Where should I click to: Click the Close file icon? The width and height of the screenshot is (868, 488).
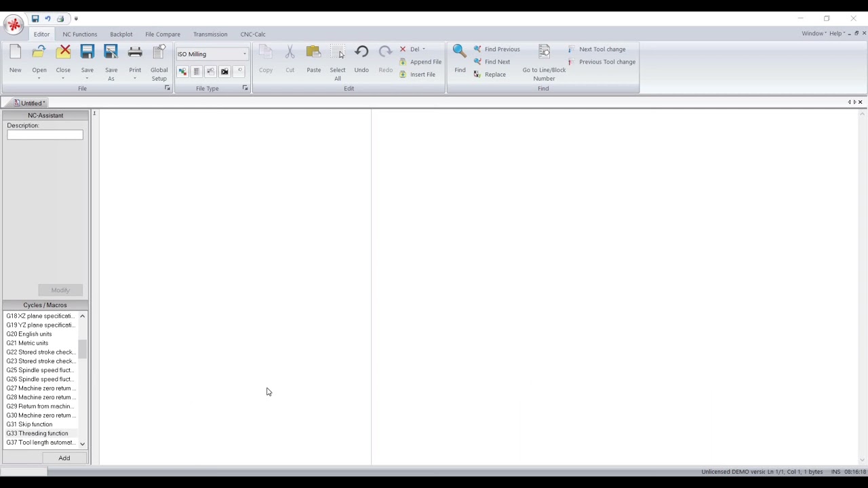[x=63, y=52]
